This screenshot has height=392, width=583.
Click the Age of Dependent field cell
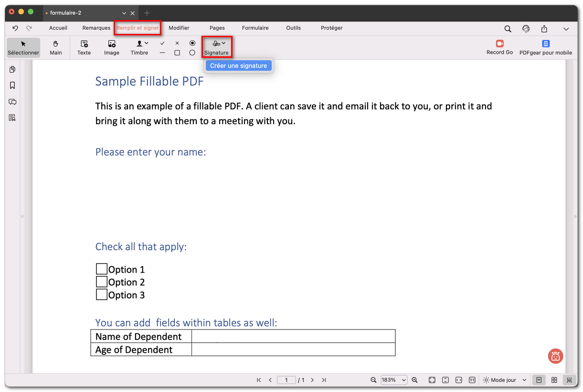click(x=294, y=350)
